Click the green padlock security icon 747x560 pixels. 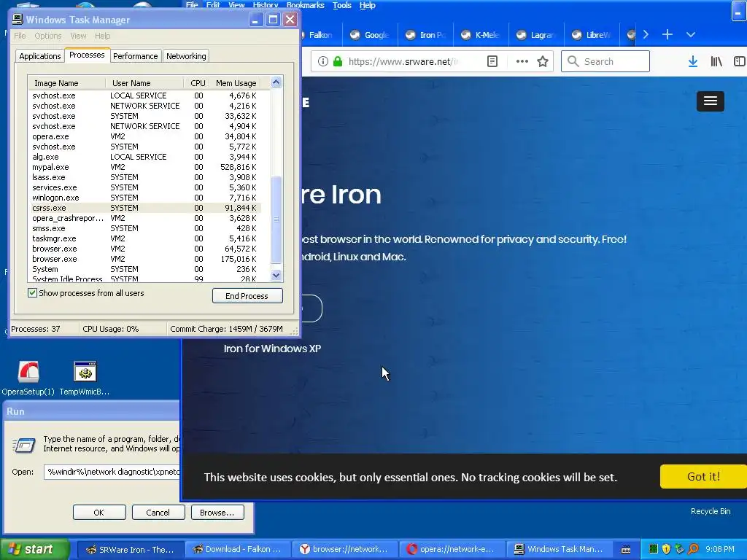(x=338, y=61)
